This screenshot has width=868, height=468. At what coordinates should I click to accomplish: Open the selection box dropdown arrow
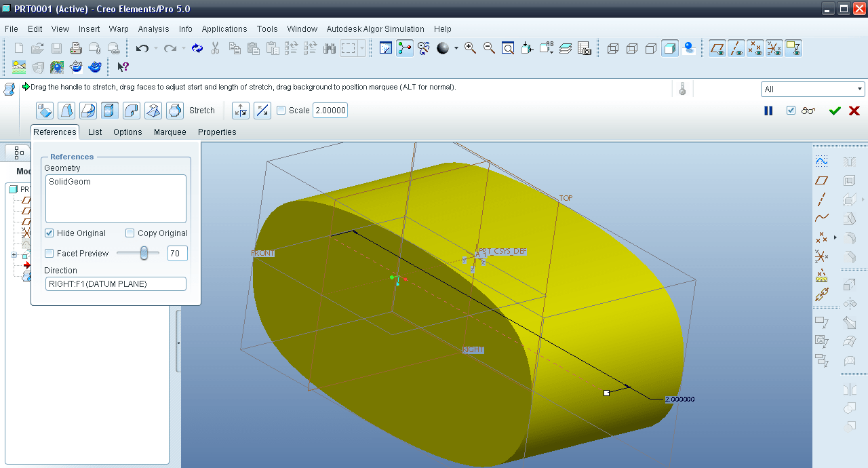point(362,48)
